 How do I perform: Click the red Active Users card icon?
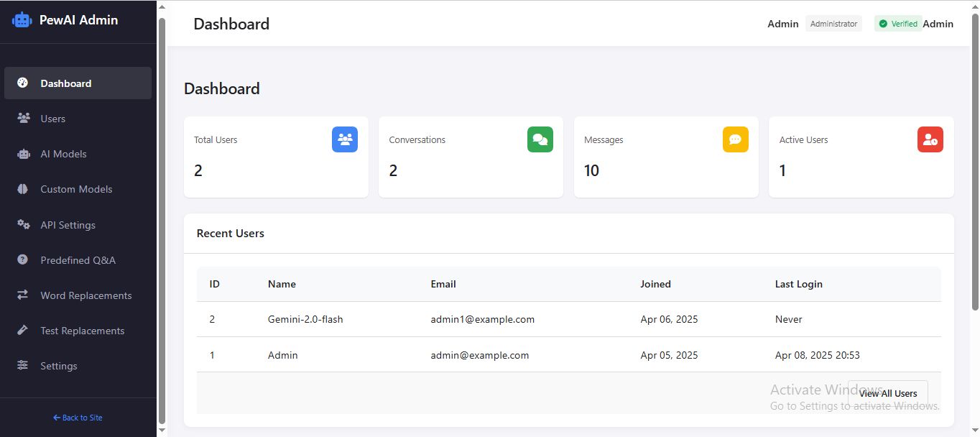coord(930,139)
